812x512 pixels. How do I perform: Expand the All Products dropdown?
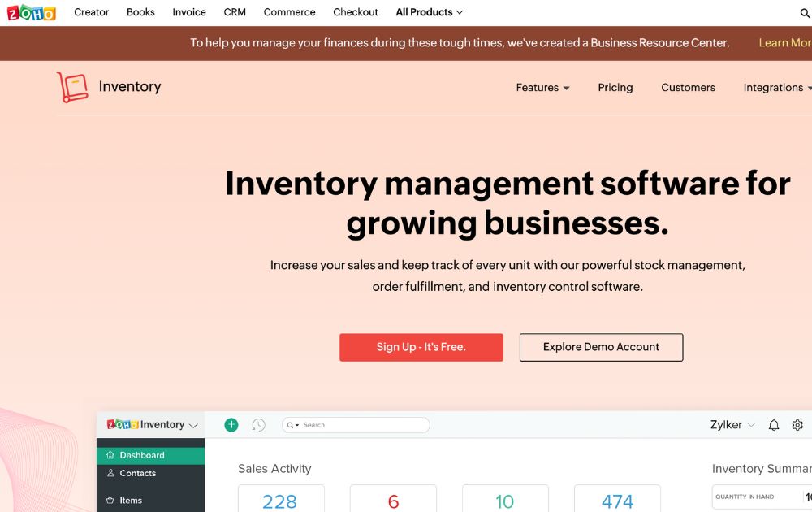click(430, 12)
